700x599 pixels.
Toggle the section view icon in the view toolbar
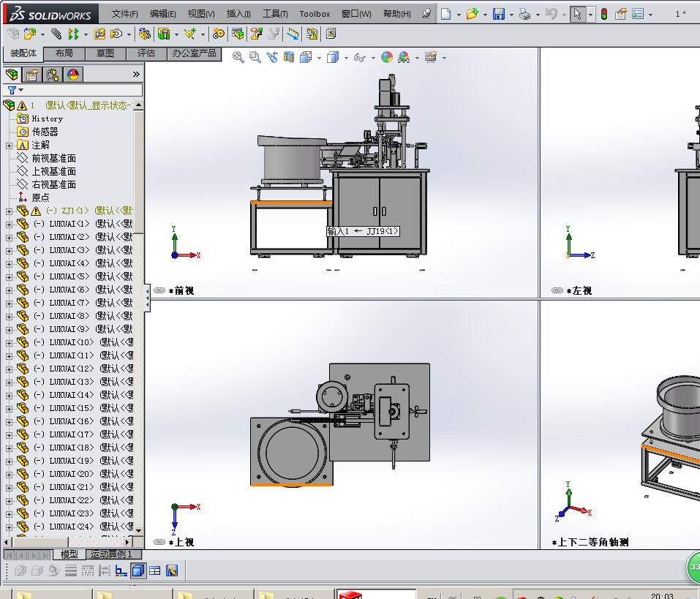click(x=288, y=57)
